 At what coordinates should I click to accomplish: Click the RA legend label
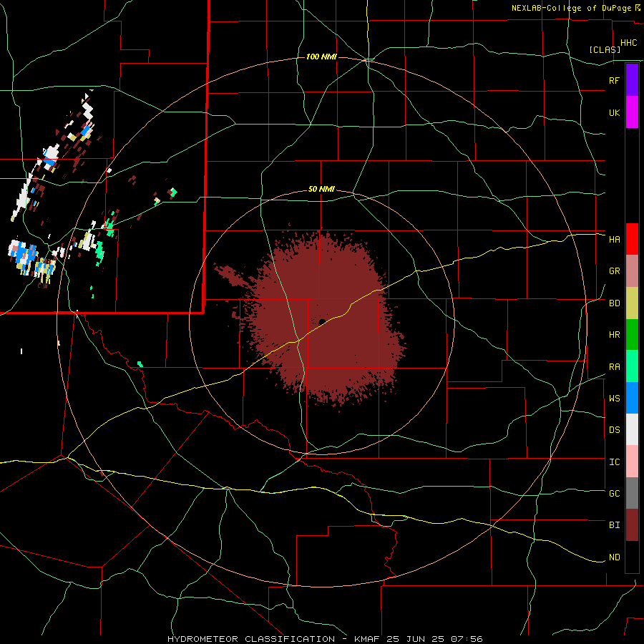coord(614,366)
